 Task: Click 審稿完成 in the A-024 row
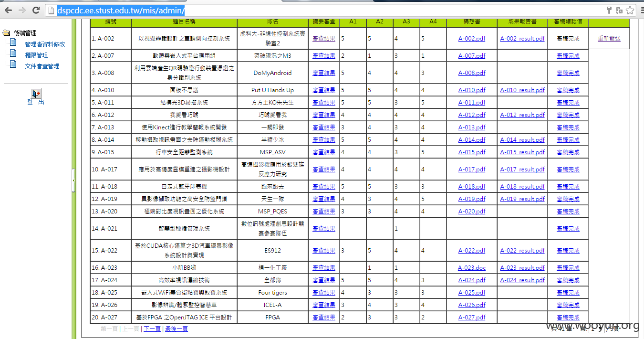(x=568, y=280)
